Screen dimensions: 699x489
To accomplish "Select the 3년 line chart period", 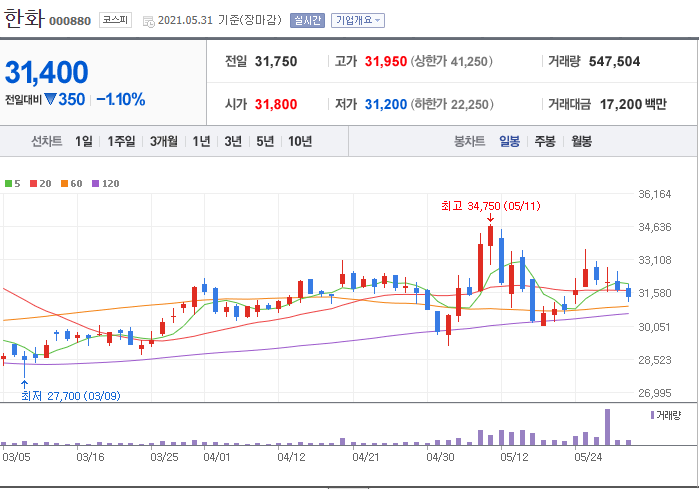I will point(233,142).
